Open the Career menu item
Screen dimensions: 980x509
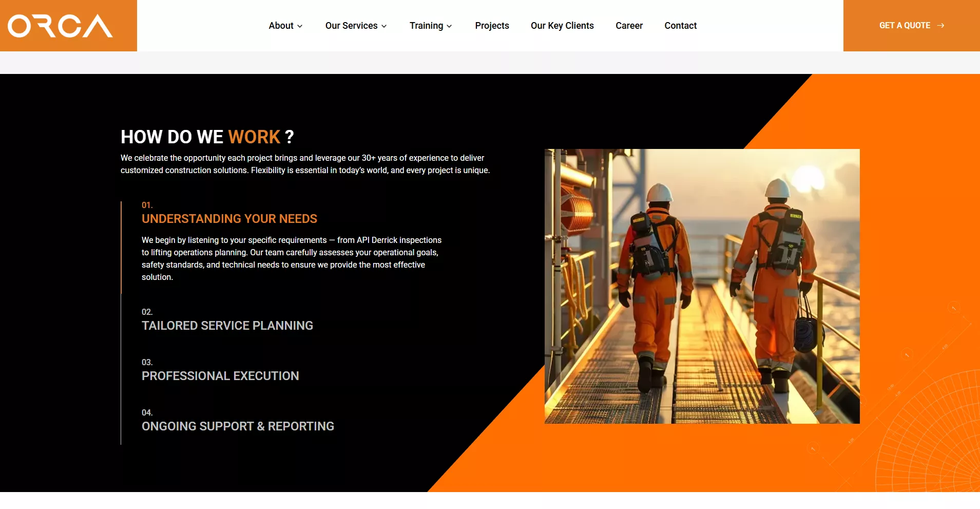pyautogui.click(x=629, y=26)
